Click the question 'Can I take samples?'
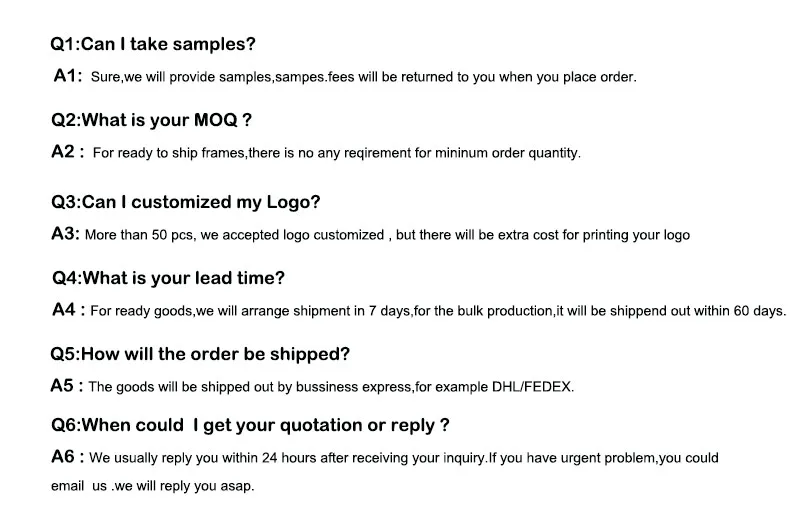This screenshot has width=790, height=521. point(154,44)
